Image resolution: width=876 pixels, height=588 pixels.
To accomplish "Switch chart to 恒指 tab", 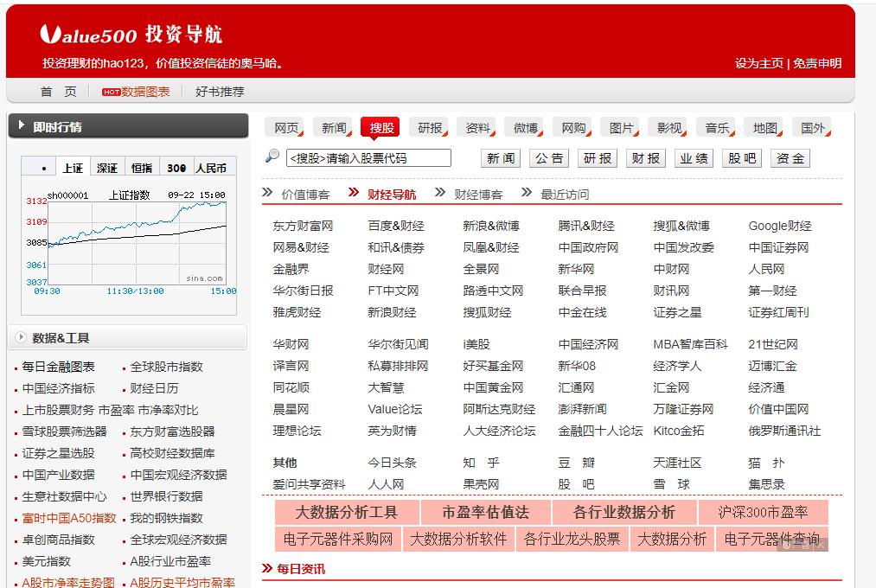I will tap(142, 168).
